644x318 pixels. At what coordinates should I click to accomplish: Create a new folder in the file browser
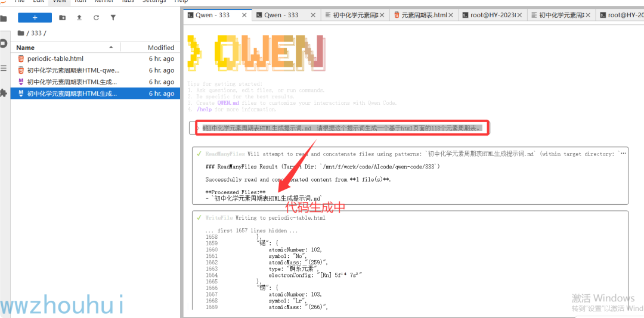62,18
